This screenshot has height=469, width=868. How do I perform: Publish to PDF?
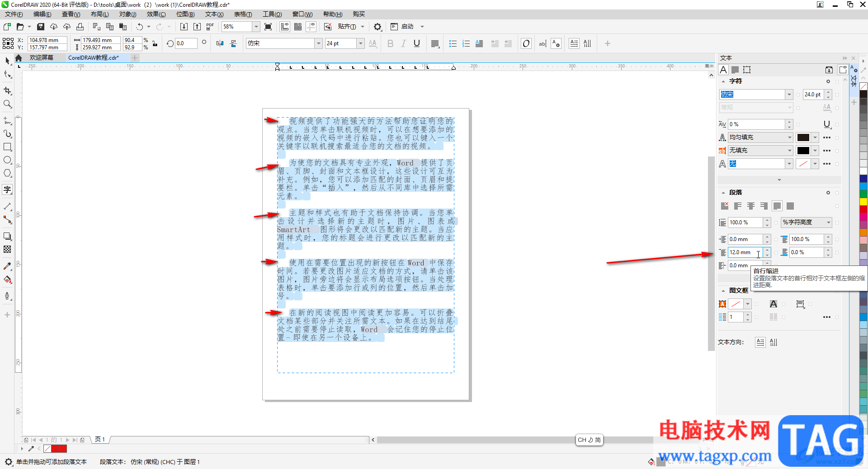210,27
